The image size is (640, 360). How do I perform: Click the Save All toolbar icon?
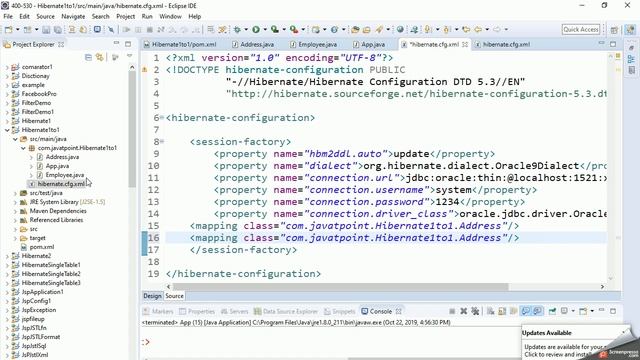58,29
